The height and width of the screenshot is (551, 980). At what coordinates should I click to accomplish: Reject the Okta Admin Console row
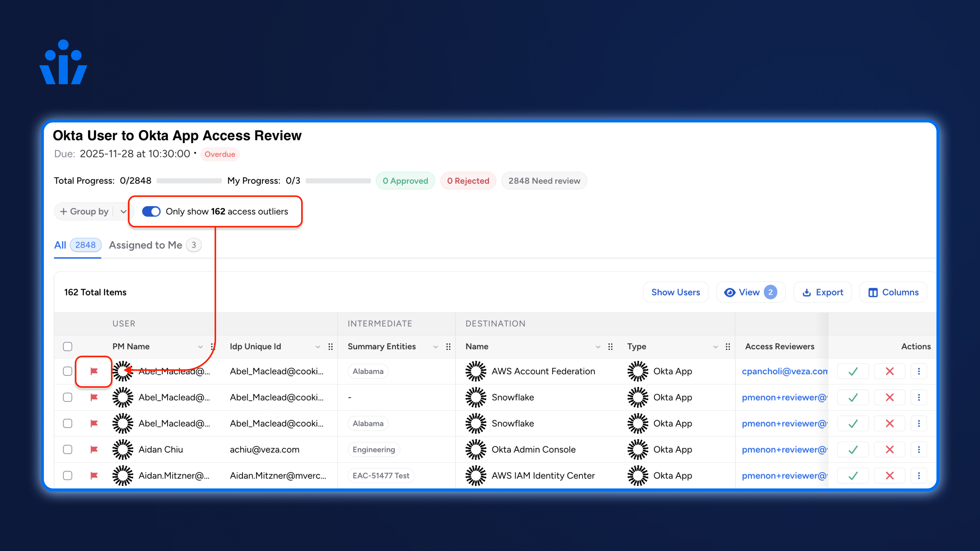889,449
